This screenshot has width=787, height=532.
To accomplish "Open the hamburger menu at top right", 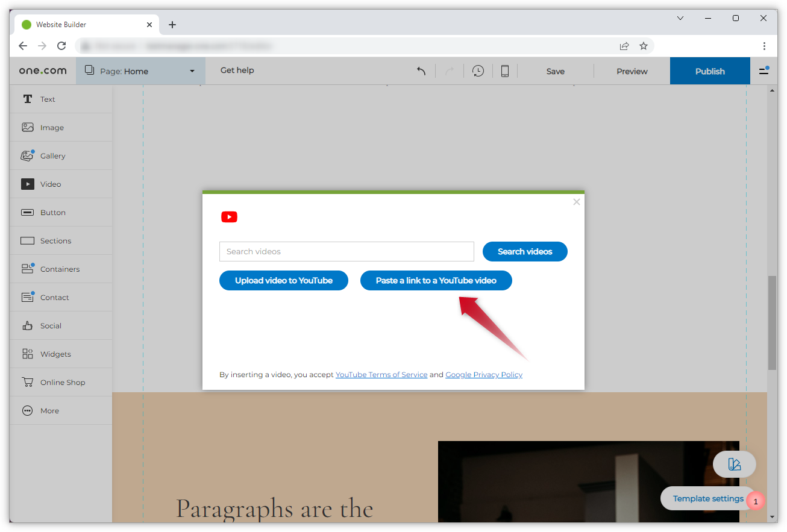I will tap(763, 71).
